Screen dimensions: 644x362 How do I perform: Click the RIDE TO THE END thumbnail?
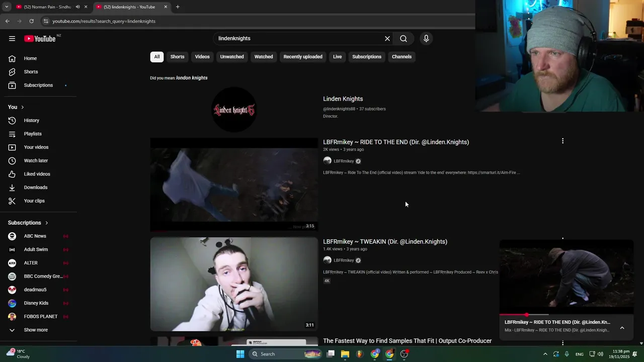(x=234, y=185)
